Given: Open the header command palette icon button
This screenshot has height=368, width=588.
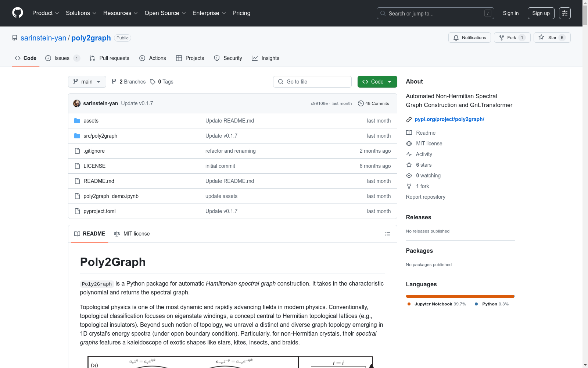Looking at the screenshot, I should point(565,13).
